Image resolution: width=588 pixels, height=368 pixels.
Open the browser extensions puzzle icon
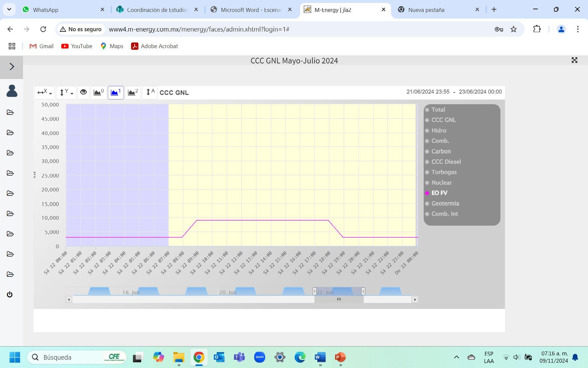coord(537,29)
